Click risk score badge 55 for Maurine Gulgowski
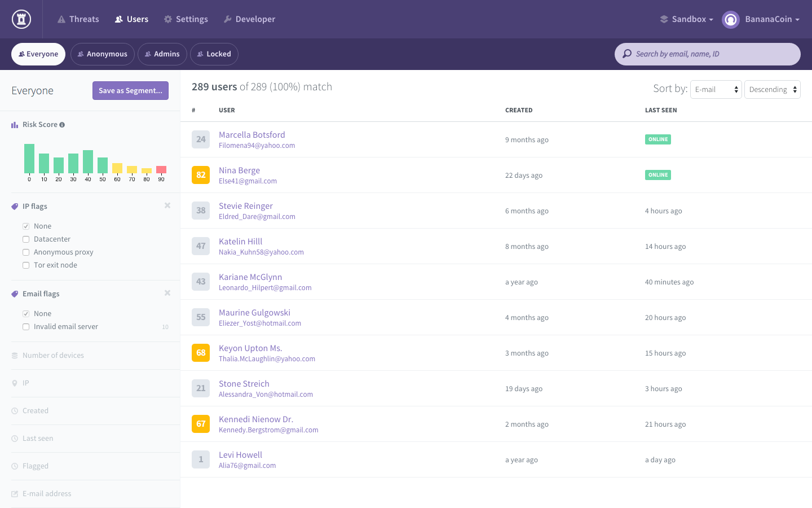 coord(201,317)
